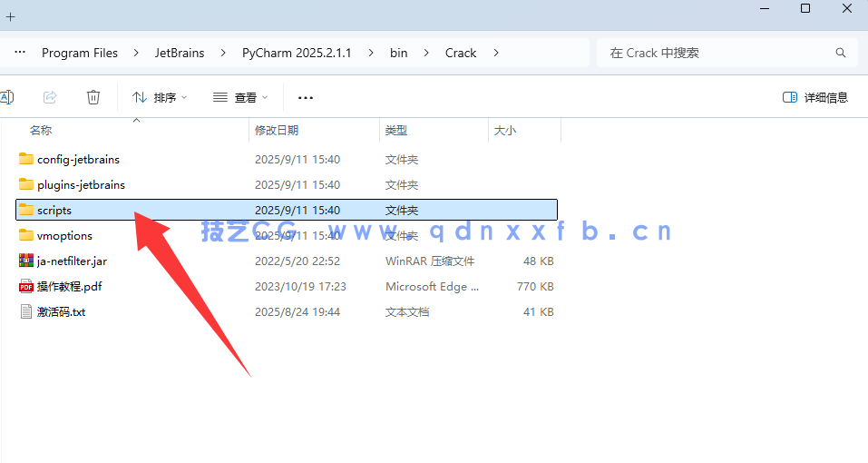This screenshot has width=868, height=463.
Task: Click the search magnifier icon
Action: click(x=840, y=53)
